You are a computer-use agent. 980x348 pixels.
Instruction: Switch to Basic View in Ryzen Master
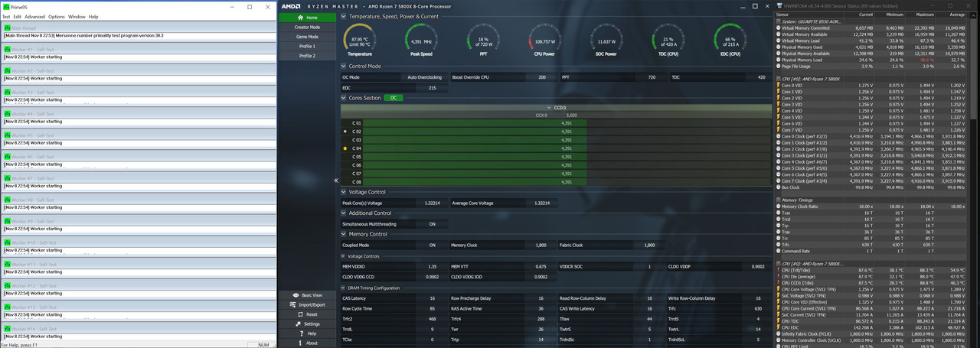click(x=307, y=295)
